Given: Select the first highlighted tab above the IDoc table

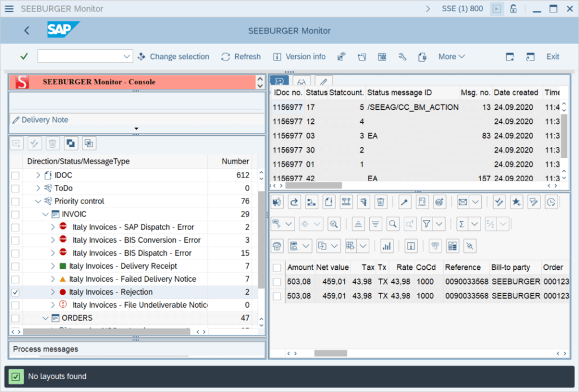Looking at the screenshot, I should 279,81.
